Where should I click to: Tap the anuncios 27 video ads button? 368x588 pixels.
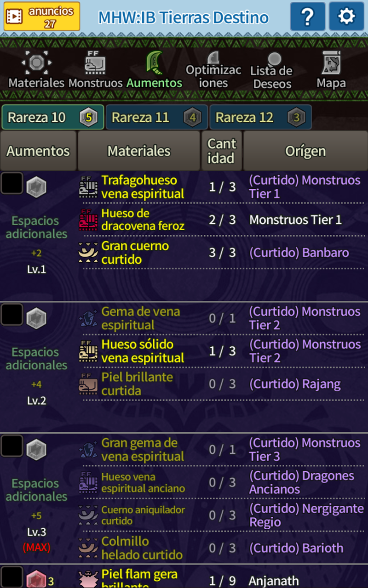[x=42, y=17]
